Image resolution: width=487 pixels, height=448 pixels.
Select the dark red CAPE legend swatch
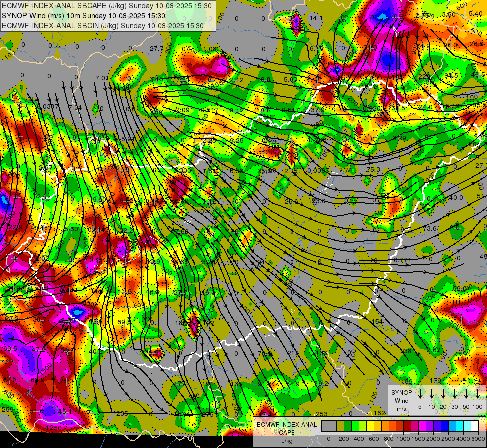point(407,426)
